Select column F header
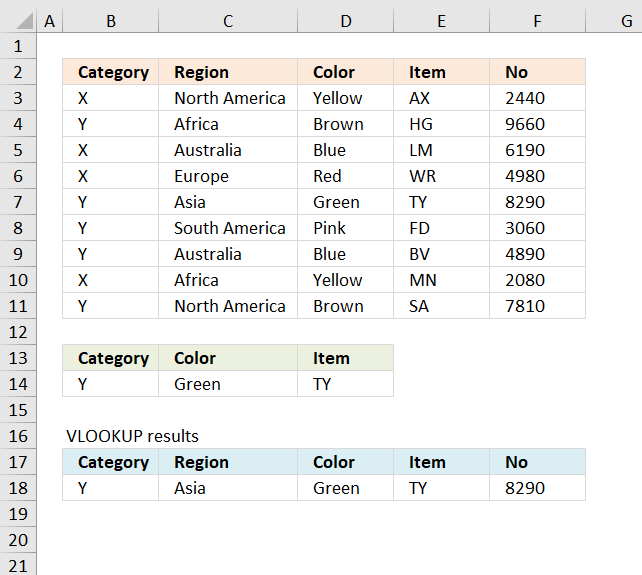This screenshot has height=575, width=642. [538, 21]
